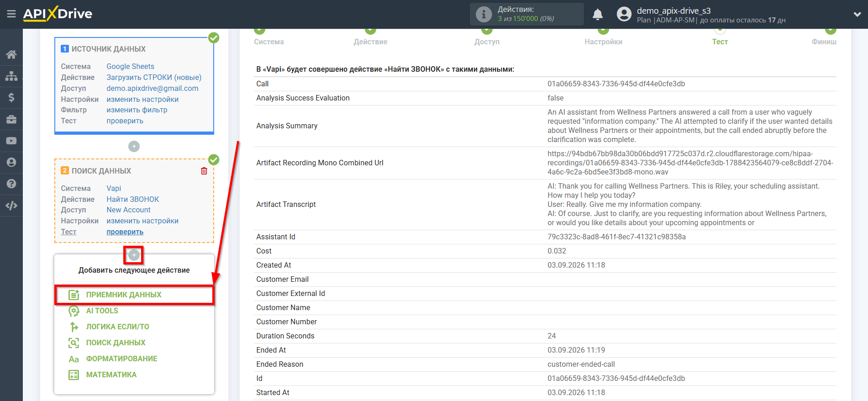Select ФОРМАТИРОВАНИЕ action

(x=122, y=359)
